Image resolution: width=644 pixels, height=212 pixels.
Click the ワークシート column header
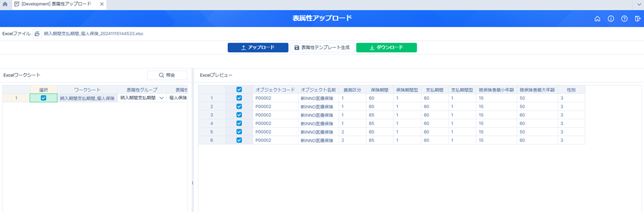coord(87,89)
